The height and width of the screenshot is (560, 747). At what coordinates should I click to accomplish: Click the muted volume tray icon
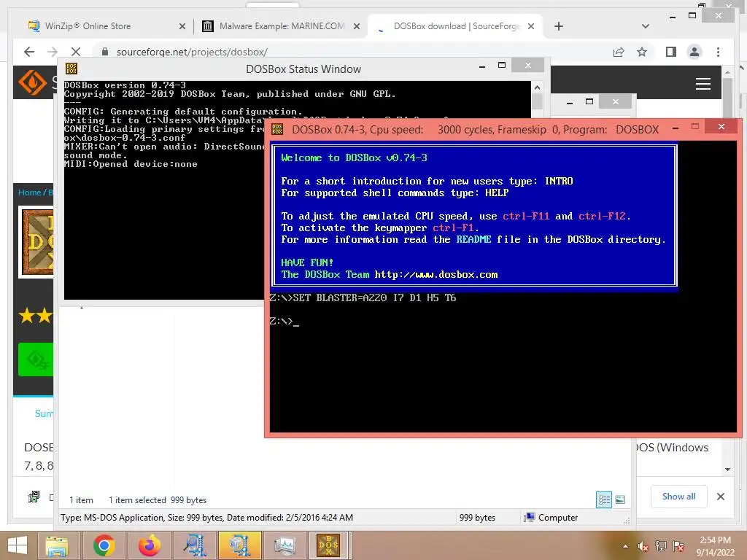pyautogui.click(x=643, y=546)
